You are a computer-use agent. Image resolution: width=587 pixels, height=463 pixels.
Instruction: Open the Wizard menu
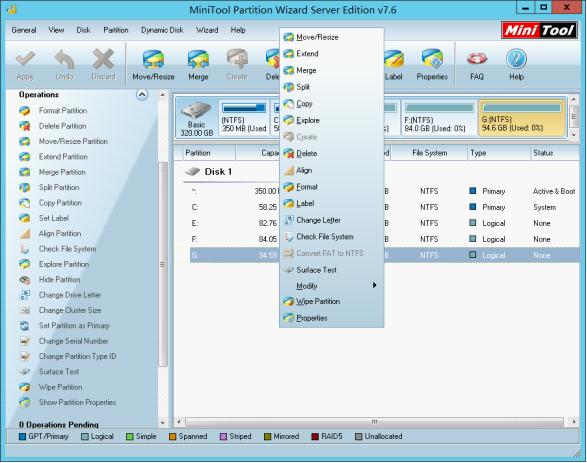tap(207, 30)
